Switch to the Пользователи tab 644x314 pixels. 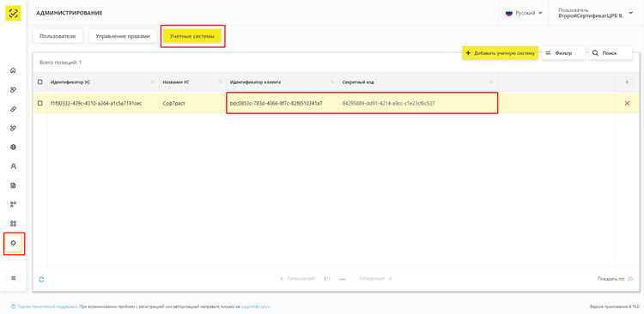coord(58,36)
